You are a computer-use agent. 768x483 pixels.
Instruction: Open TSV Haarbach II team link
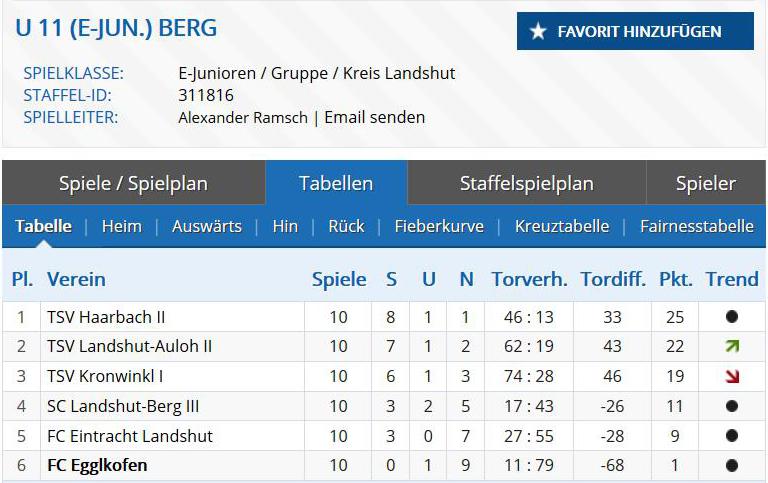point(106,317)
